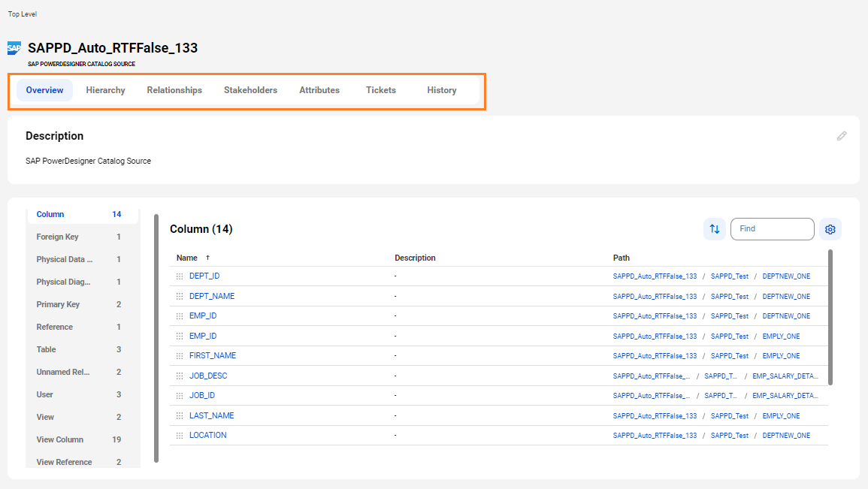Sort by the Name column header
This screenshot has height=489, width=868.
click(187, 258)
